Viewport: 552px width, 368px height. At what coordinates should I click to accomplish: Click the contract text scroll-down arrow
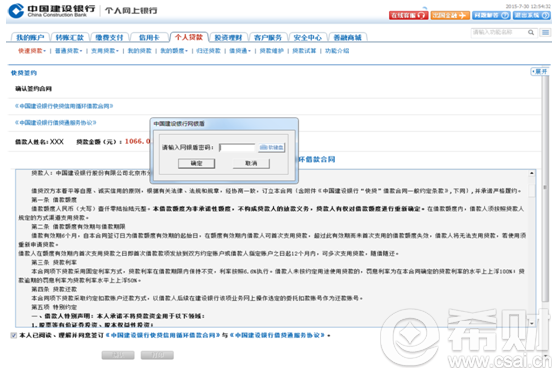click(532, 323)
